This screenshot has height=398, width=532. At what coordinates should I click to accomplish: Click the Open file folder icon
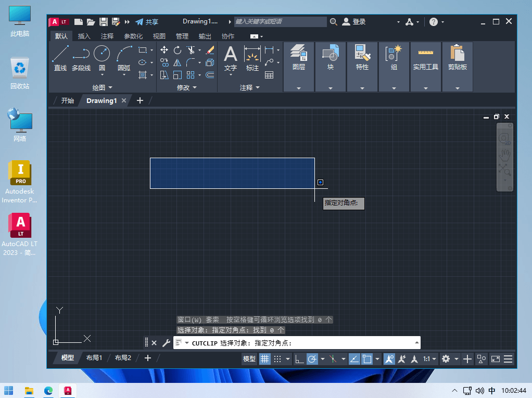coord(91,22)
